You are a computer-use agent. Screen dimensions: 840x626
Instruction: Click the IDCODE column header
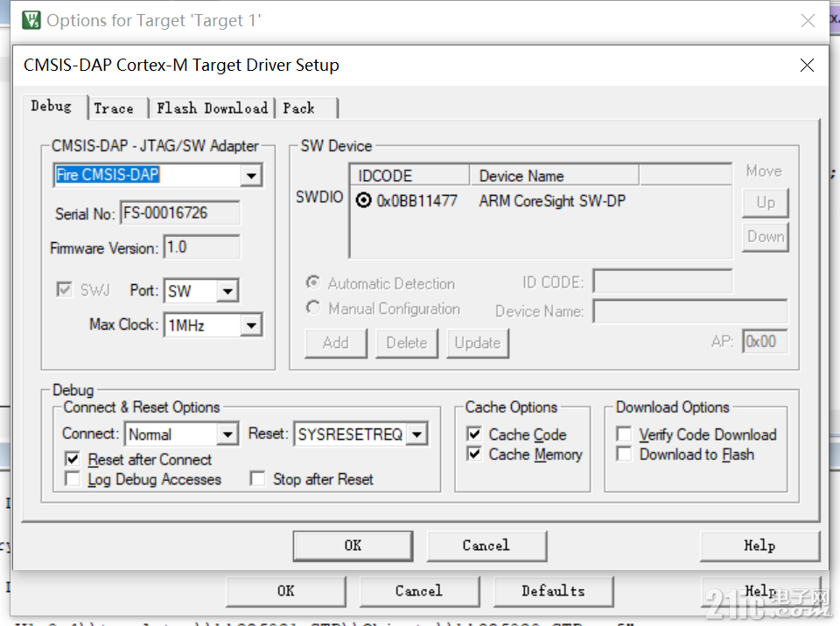pyautogui.click(x=409, y=176)
